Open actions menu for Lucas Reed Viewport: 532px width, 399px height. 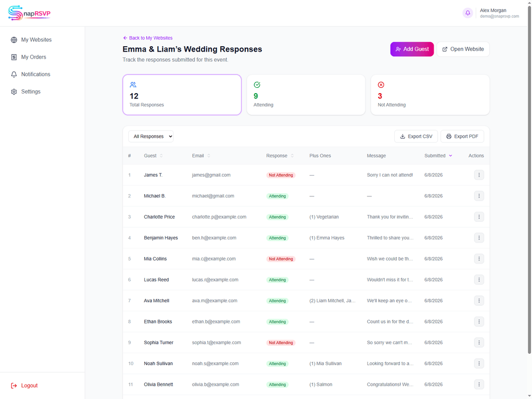(479, 280)
